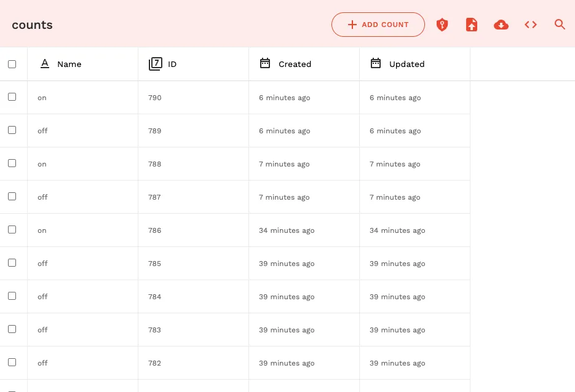This screenshot has height=392, width=575.
Task: Click the 'off' name in row 789
Action: (x=42, y=131)
